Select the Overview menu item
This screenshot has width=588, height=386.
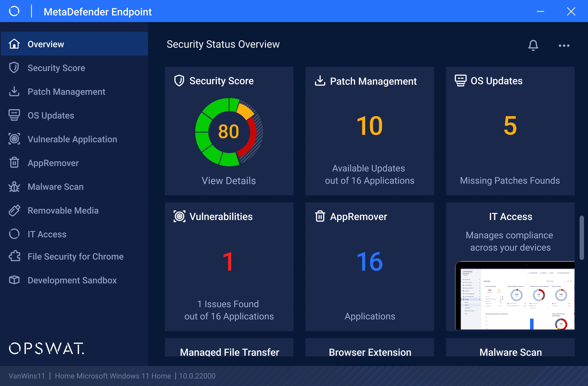46,44
